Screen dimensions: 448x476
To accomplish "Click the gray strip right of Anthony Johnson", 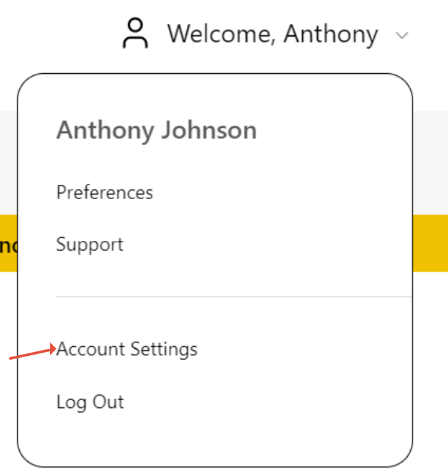I will (430, 161).
